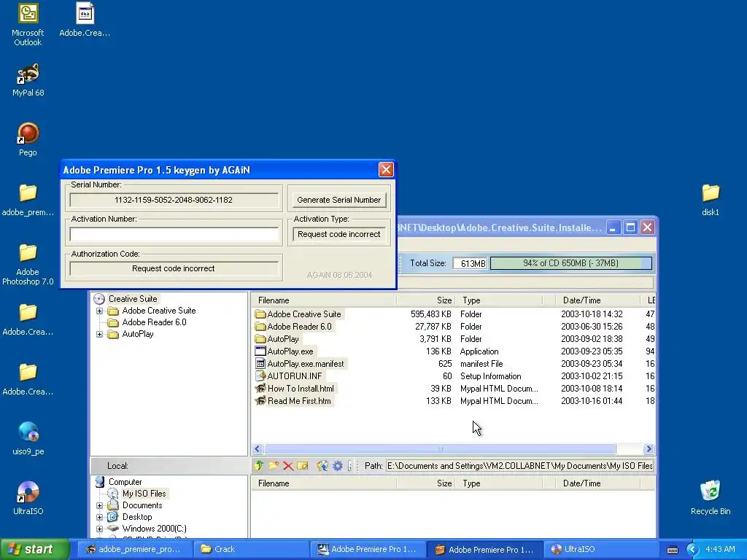The image size is (747, 560).
Task: Select Creative Suite disc root in tree
Action: 133,299
